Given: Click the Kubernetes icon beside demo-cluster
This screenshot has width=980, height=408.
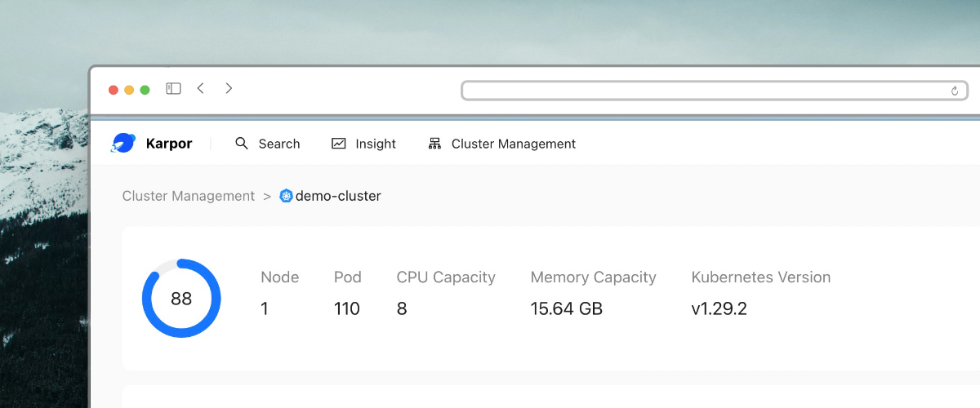Looking at the screenshot, I should tap(286, 196).
